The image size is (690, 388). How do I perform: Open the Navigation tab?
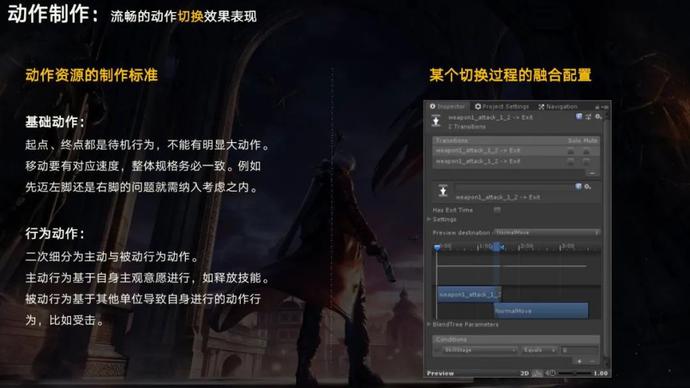558,106
